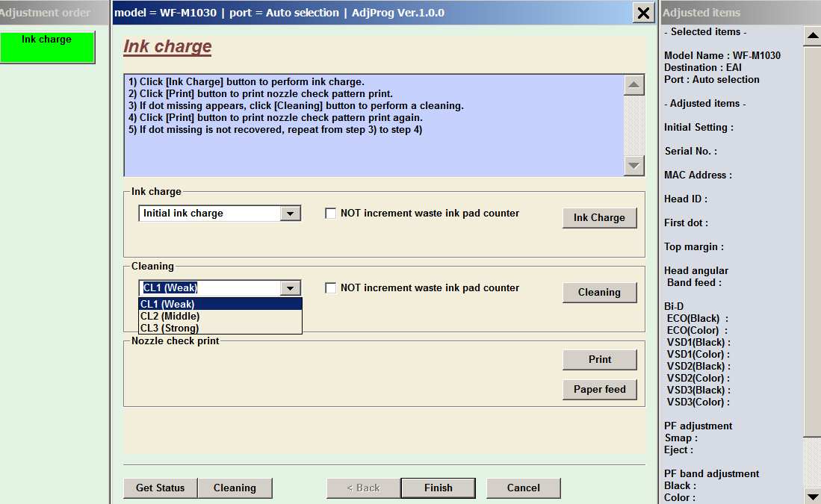The width and height of the screenshot is (821, 504).
Task: Click 'Initial Setting :' entry
Action: (x=698, y=127)
